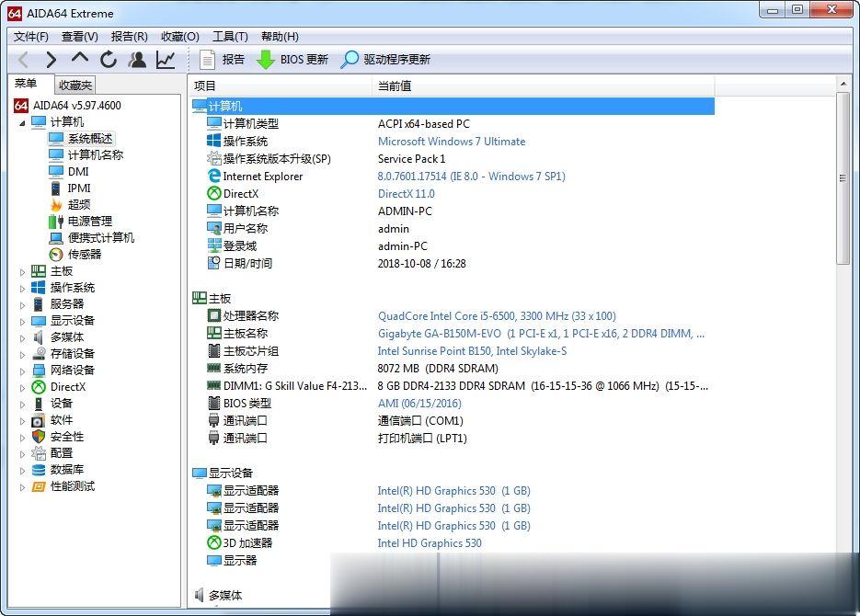The width and height of the screenshot is (860, 616).
Task: Click the Internet Explorer row icon
Action: 214,176
